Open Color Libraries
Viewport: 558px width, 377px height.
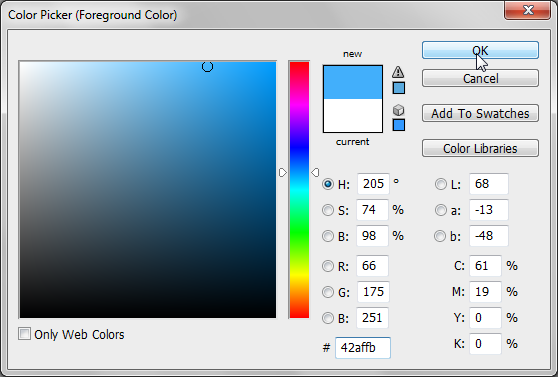(480, 148)
